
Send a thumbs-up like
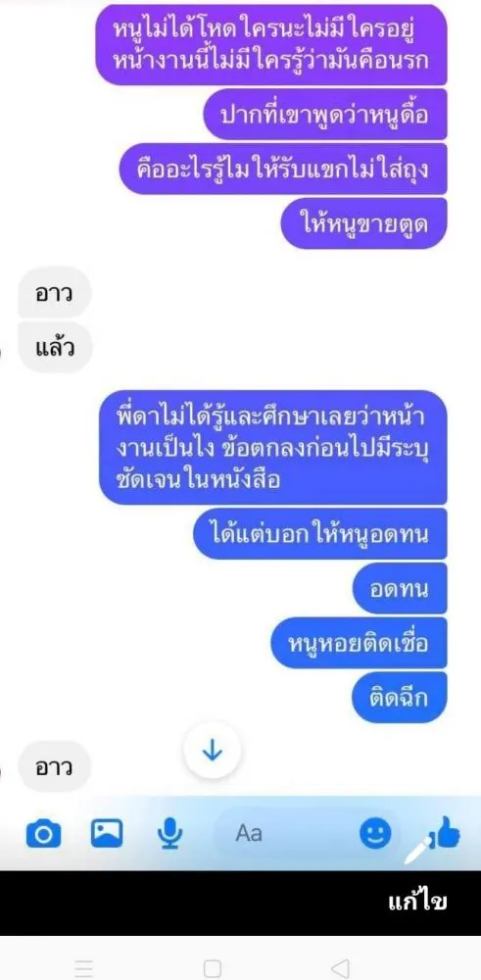click(x=448, y=834)
